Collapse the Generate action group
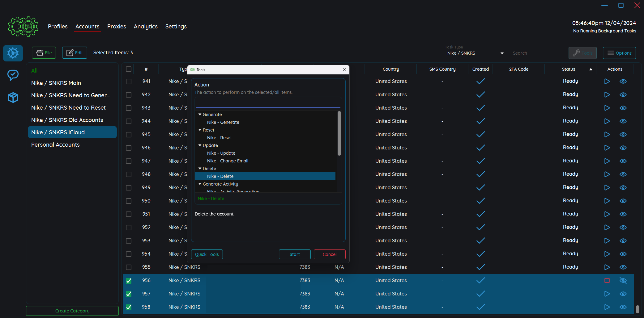 [200, 115]
